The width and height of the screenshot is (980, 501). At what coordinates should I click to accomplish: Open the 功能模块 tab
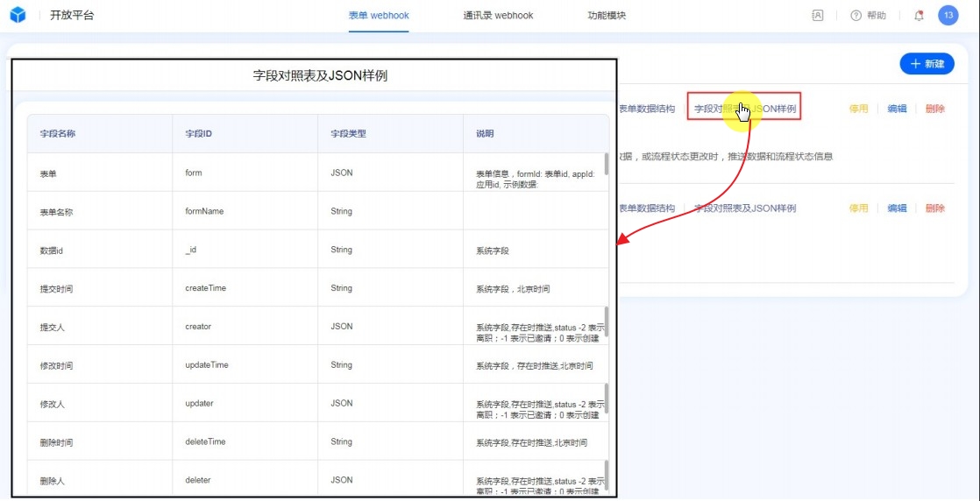607,15
